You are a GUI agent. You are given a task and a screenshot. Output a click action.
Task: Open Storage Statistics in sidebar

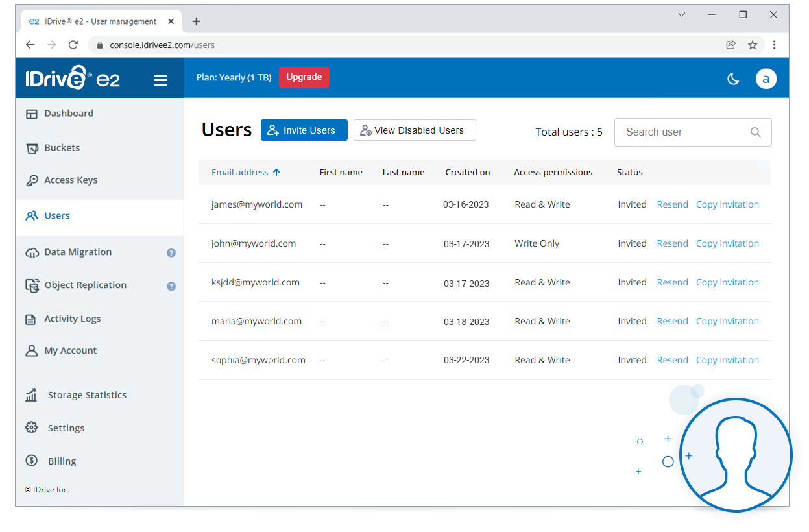(86, 395)
